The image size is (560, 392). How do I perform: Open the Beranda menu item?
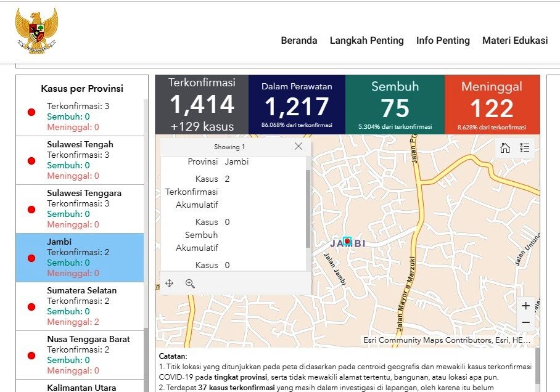pyautogui.click(x=299, y=41)
